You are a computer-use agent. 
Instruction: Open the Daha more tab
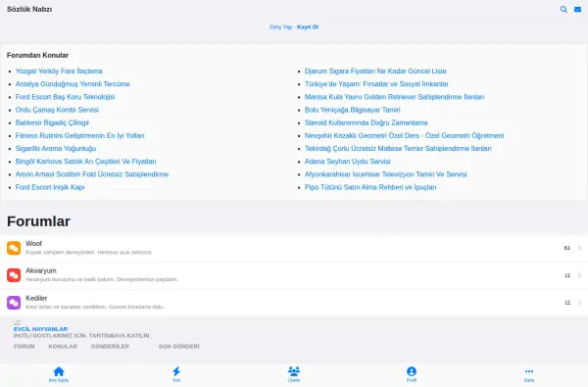(529, 374)
